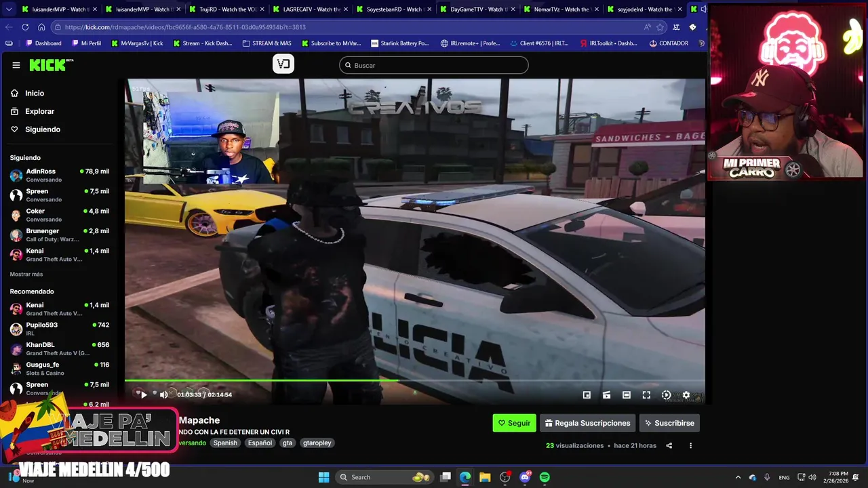The height and width of the screenshot is (488, 868).
Task: Open playback speed options
Action: pos(666,395)
